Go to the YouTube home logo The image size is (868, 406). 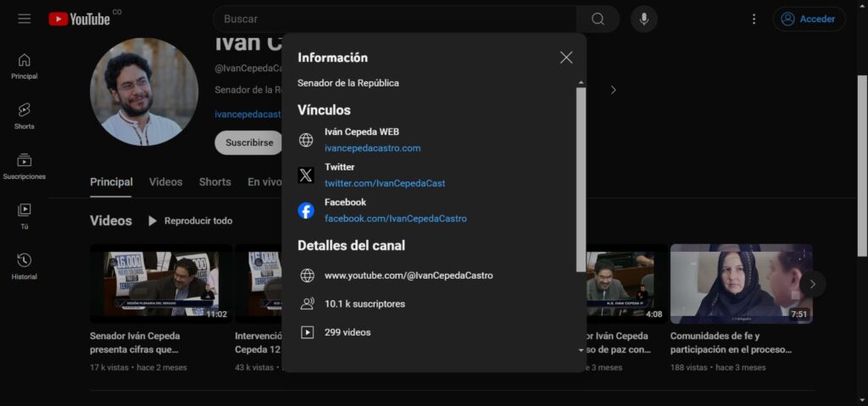tap(79, 19)
